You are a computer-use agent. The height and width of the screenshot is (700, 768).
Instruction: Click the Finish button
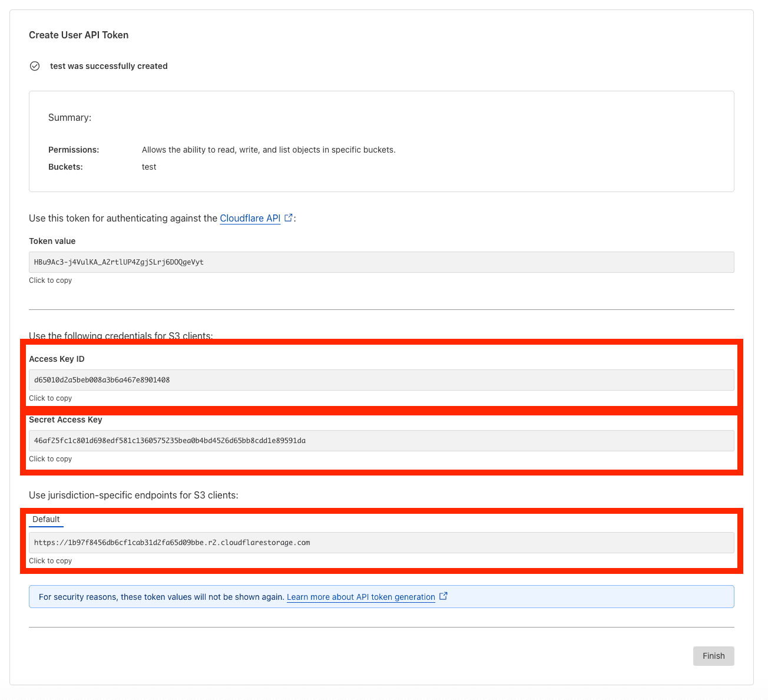pyautogui.click(x=713, y=656)
